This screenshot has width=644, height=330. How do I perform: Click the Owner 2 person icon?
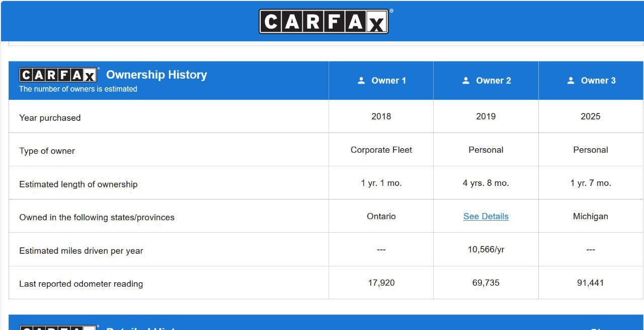pyautogui.click(x=466, y=81)
